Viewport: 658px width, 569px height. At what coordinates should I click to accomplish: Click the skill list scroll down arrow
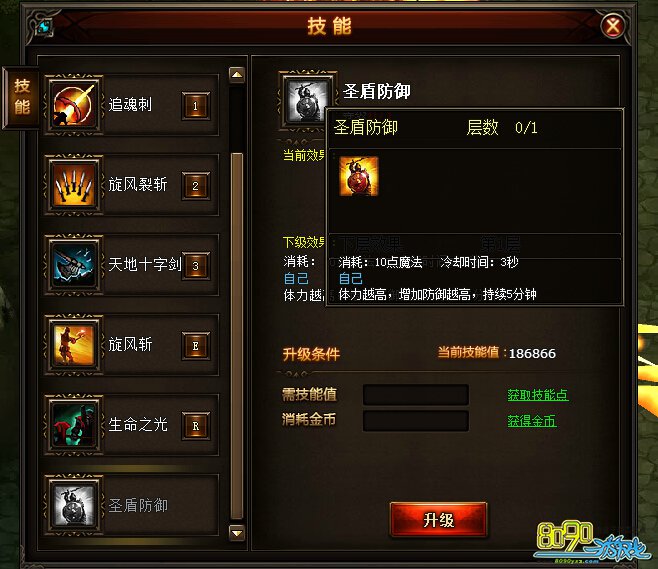[x=237, y=533]
